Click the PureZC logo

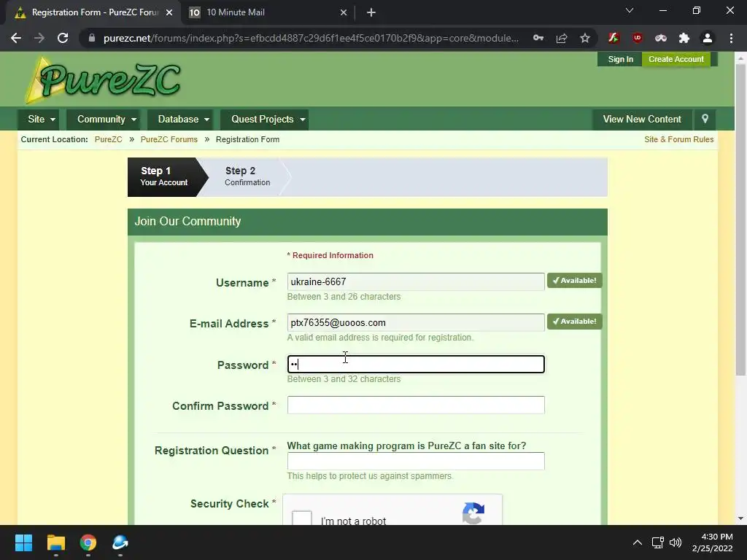click(104, 80)
